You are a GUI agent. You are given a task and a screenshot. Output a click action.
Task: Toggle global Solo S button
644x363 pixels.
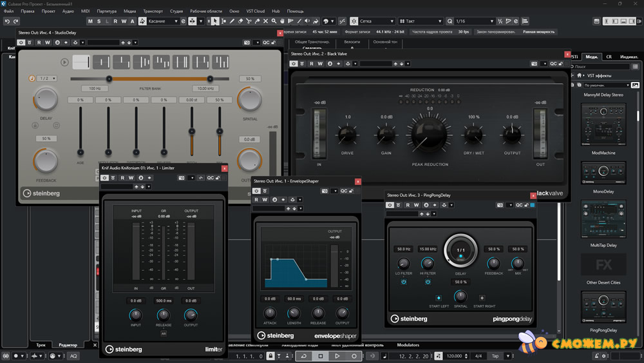[x=99, y=21]
